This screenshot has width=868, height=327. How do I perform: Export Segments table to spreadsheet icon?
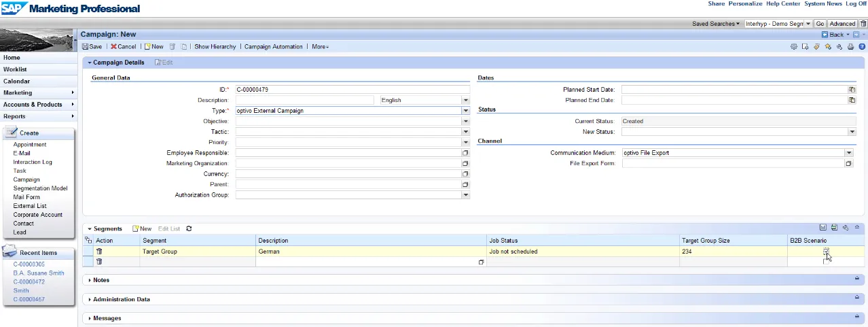[x=834, y=228]
